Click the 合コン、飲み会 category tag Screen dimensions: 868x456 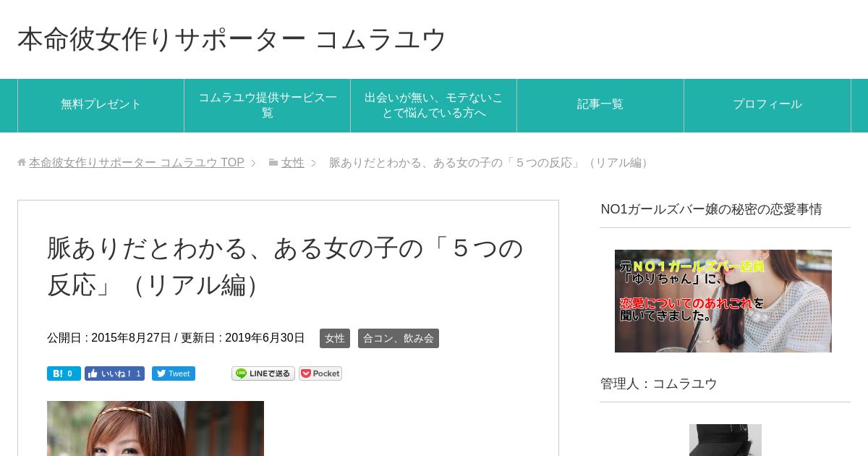point(399,338)
